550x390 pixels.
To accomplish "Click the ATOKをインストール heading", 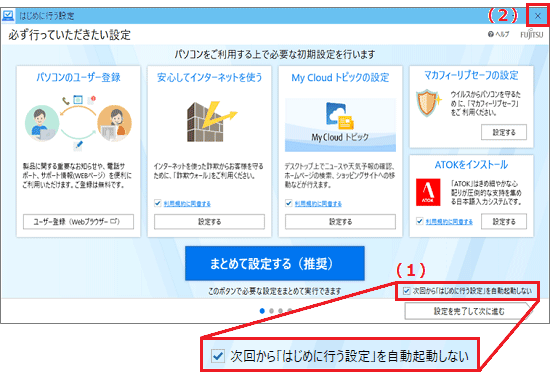I will [x=471, y=164].
